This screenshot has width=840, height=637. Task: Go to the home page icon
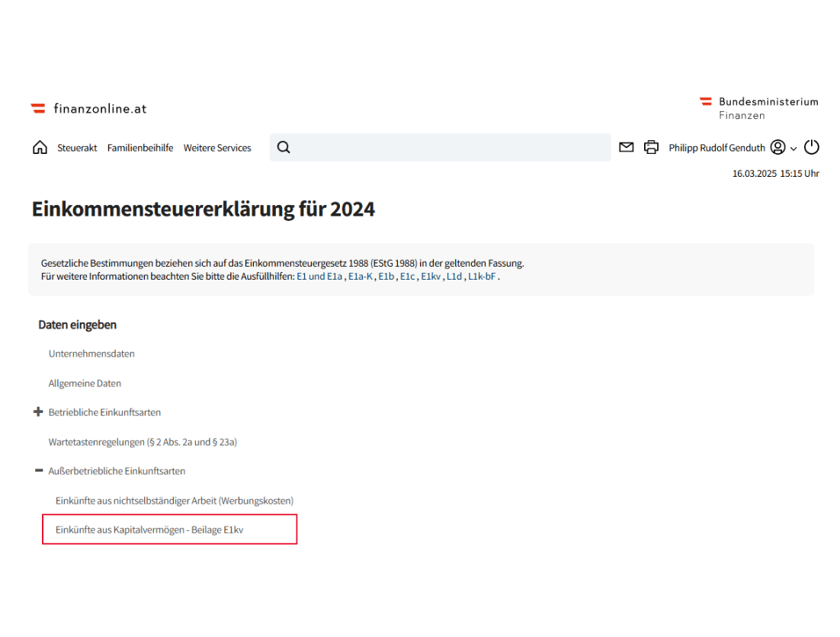[40, 147]
